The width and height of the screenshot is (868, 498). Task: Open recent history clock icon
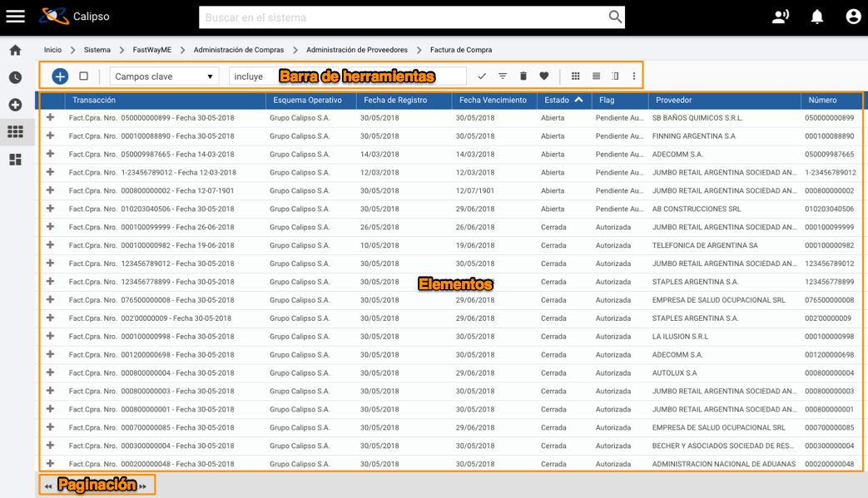16,77
